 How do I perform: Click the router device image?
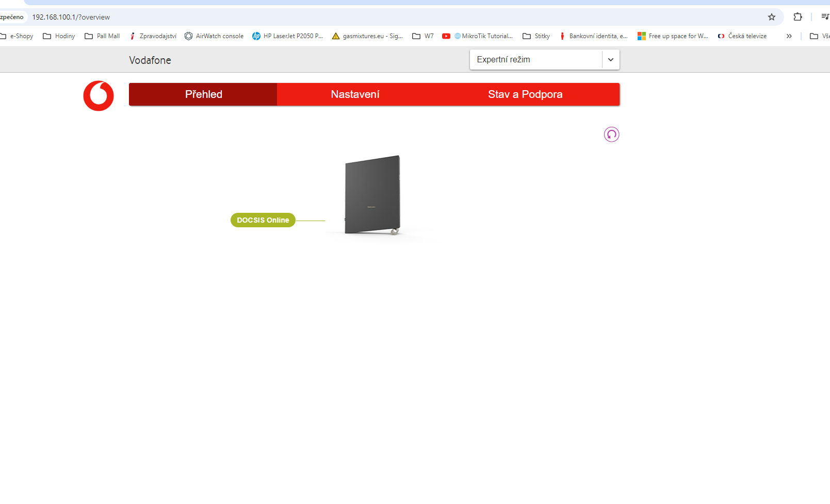372,195
